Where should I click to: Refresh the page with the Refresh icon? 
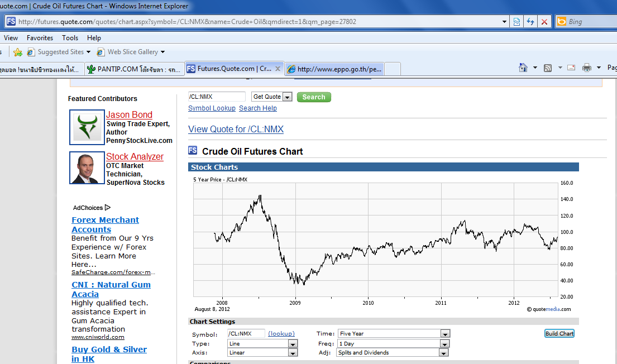click(530, 22)
